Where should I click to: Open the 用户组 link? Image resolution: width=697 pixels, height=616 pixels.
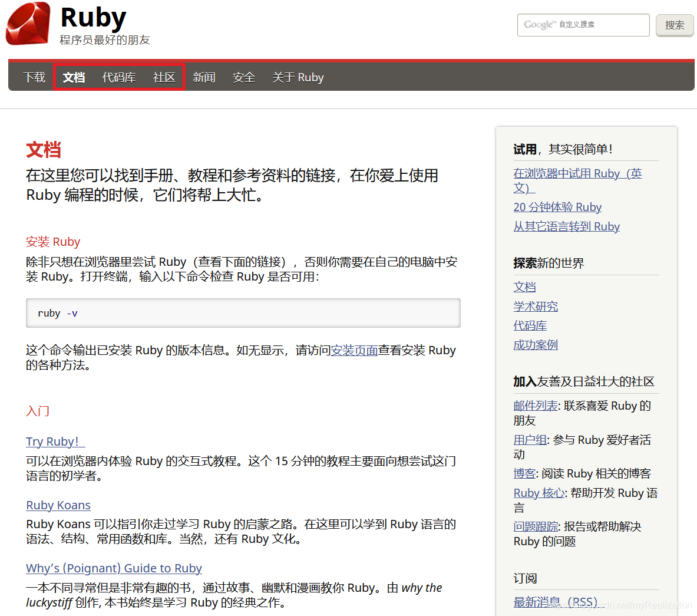click(530, 440)
